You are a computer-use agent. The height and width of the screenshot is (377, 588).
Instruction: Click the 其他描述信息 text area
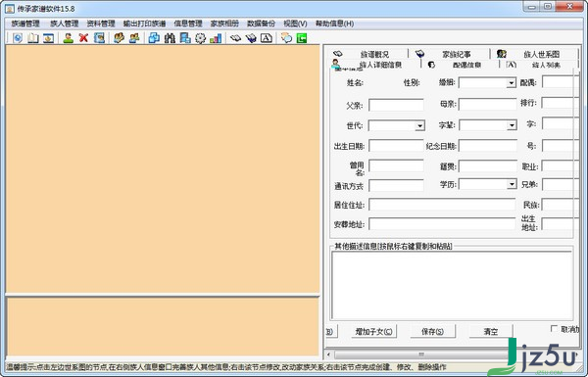pyautogui.click(x=452, y=285)
